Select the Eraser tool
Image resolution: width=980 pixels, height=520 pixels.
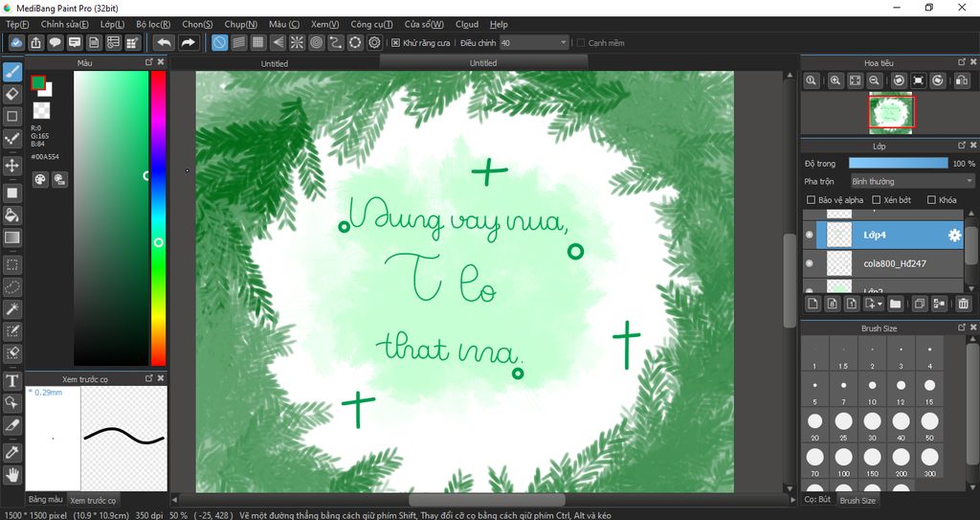(11, 95)
